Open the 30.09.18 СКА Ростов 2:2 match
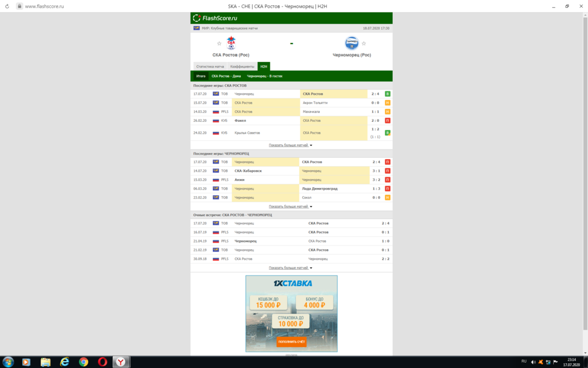The width and height of the screenshot is (588, 368). click(x=292, y=258)
